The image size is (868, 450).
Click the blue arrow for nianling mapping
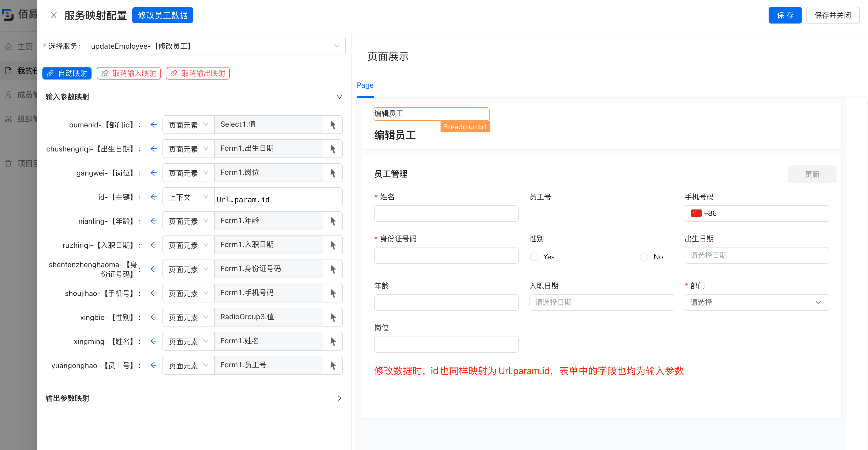click(154, 221)
